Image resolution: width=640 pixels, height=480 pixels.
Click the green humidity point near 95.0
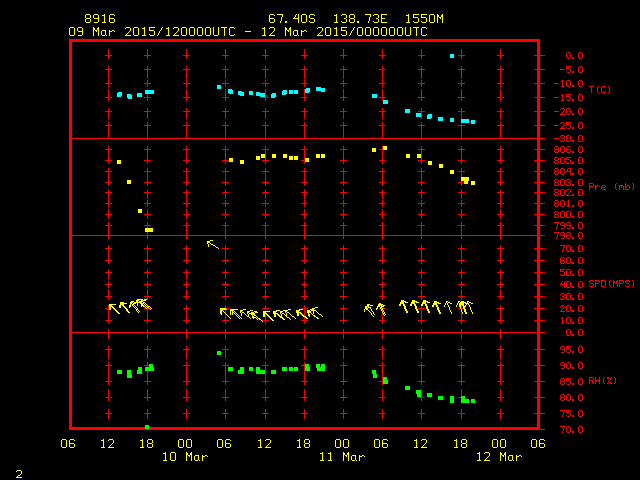(219, 353)
